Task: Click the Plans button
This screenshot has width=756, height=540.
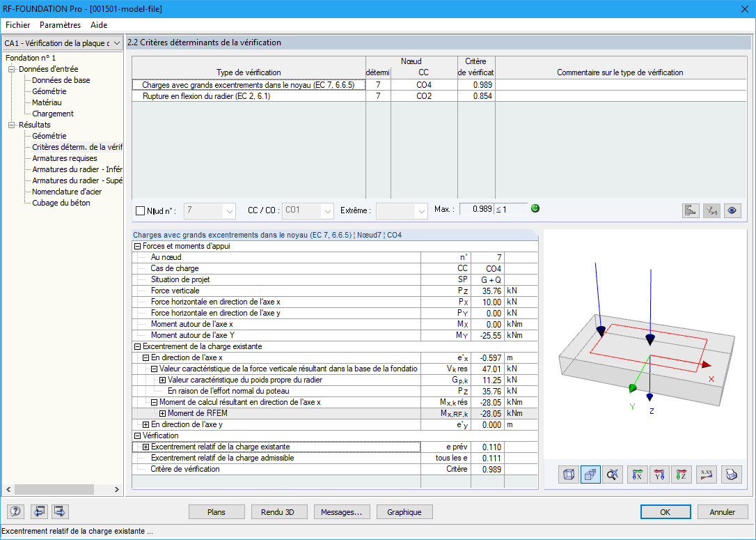Action: 216,512
